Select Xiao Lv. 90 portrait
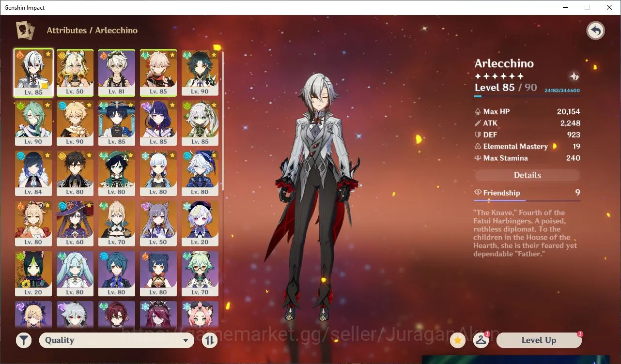621x364 pixels. click(200, 73)
